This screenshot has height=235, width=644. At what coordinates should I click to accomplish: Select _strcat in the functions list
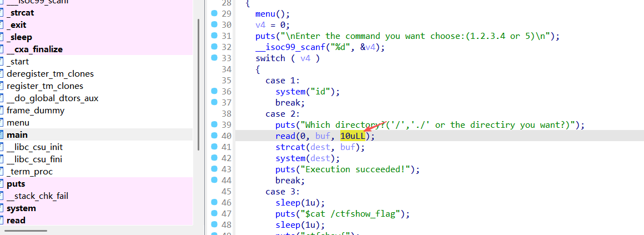19,13
